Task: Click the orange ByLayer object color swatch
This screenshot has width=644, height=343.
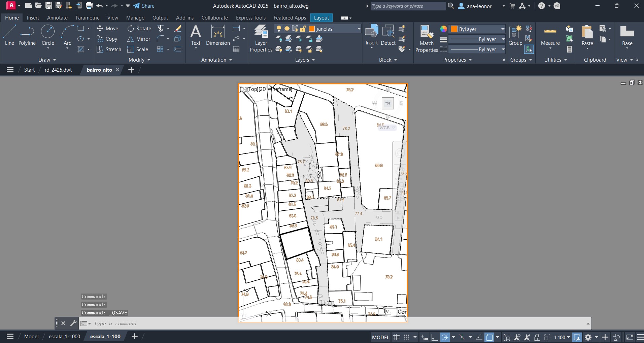Action: tap(454, 29)
